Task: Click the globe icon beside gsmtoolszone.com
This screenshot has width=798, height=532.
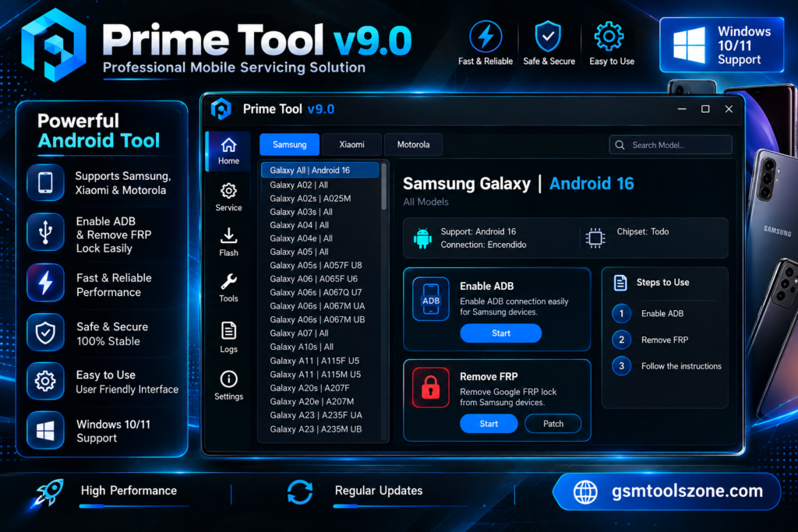Action: [x=585, y=491]
